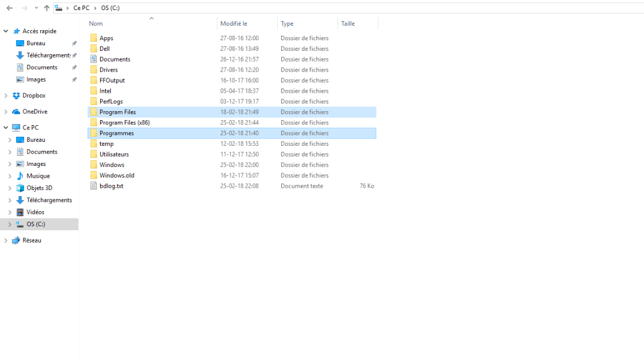This screenshot has width=644, height=362.
Task: Open Musique library in sidebar
Action: pos(37,176)
